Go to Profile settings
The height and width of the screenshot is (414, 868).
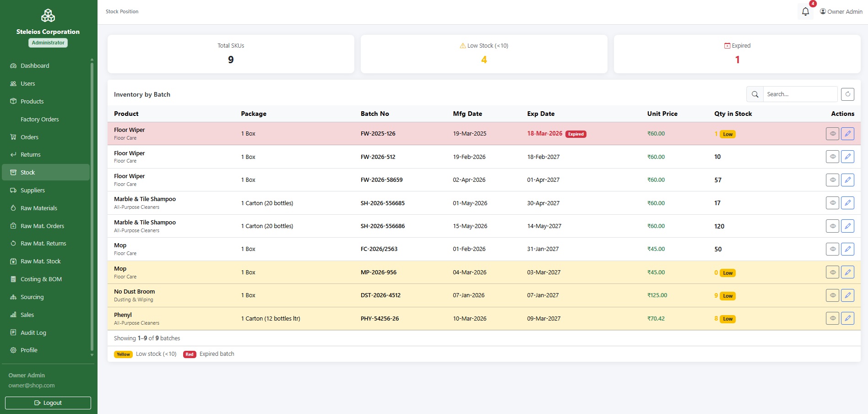coord(46,350)
